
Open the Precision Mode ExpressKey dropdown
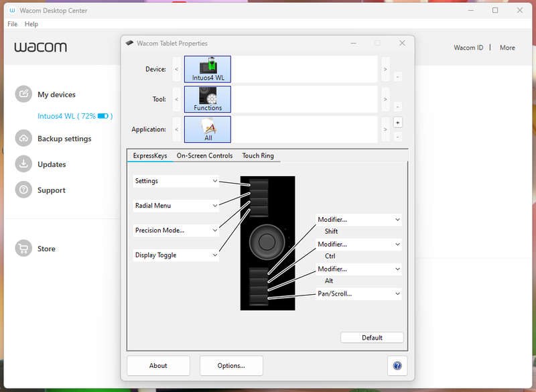tap(176, 231)
